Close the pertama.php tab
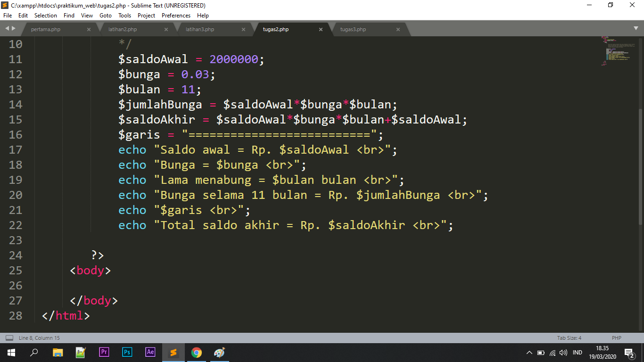The height and width of the screenshot is (362, 644). point(89,29)
